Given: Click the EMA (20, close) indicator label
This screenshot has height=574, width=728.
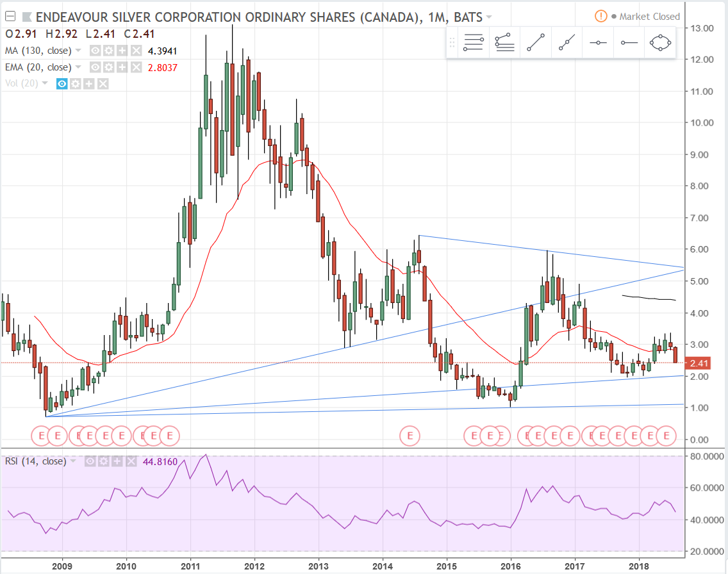Looking at the screenshot, I should pos(38,67).
